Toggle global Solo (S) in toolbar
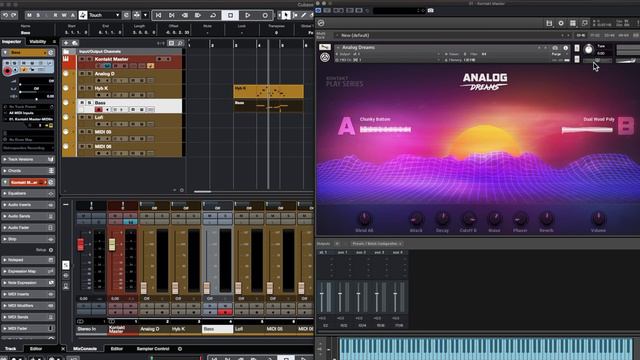 pos(38,15)
